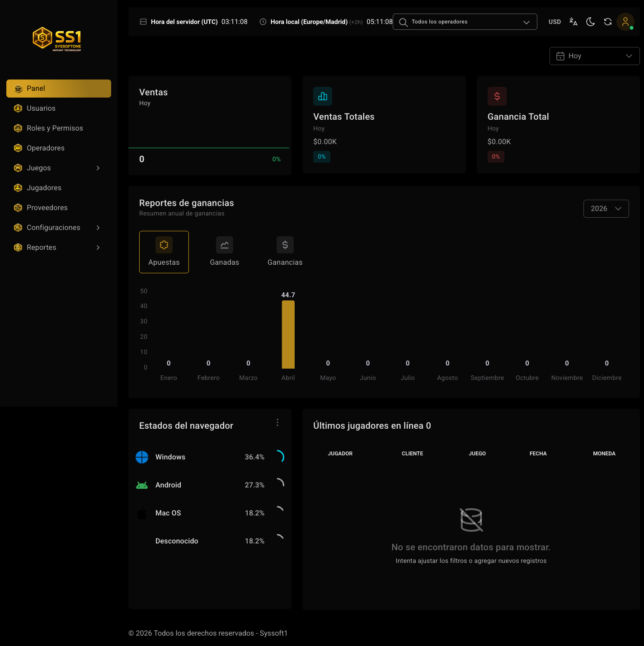The image size is (644, 646).
Task: Click the SS1 Syssoftone logo
Action: pos(57,39)
